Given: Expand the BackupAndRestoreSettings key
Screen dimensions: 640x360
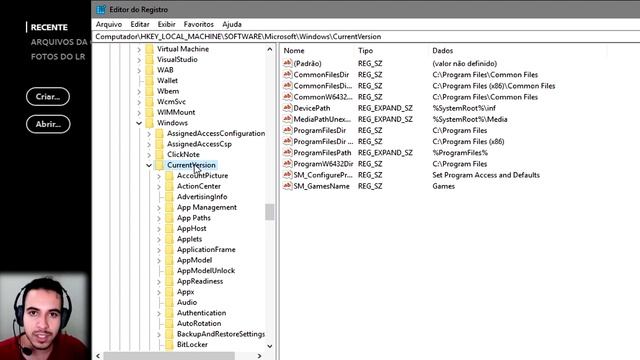Looking at the screenshot, I should 159,334.
